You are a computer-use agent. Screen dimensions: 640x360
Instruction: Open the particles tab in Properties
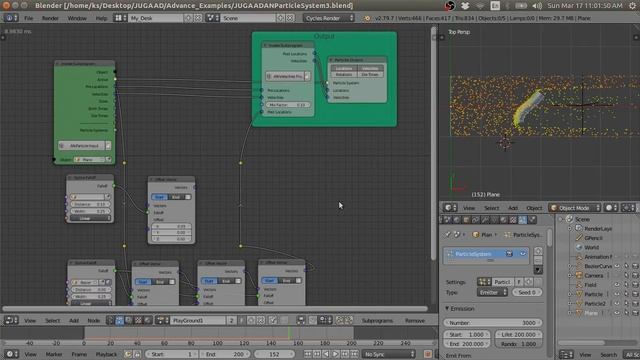522,220
